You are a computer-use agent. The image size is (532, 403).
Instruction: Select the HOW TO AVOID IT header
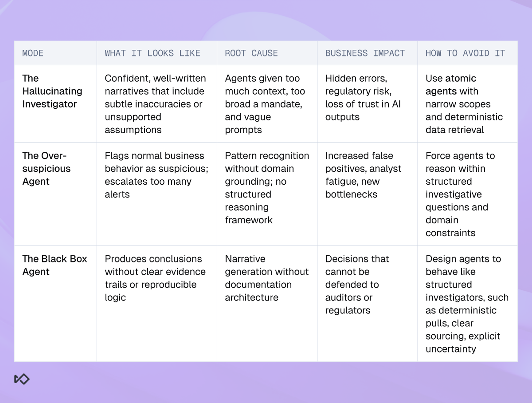click(465, 53)
